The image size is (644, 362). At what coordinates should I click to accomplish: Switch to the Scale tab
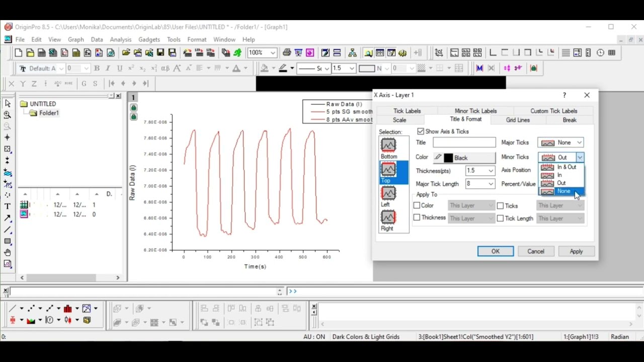click(x=399, y=120)
